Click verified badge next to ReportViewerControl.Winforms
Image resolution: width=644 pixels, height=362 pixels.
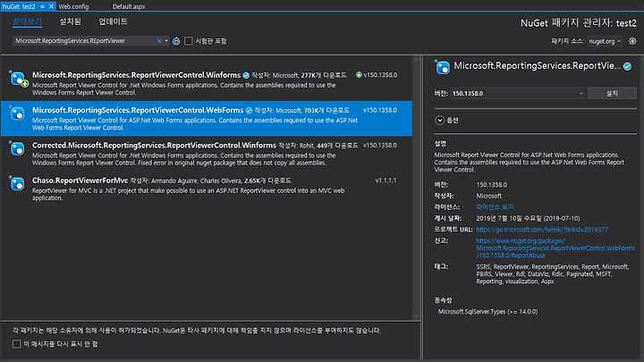point(246,75)
